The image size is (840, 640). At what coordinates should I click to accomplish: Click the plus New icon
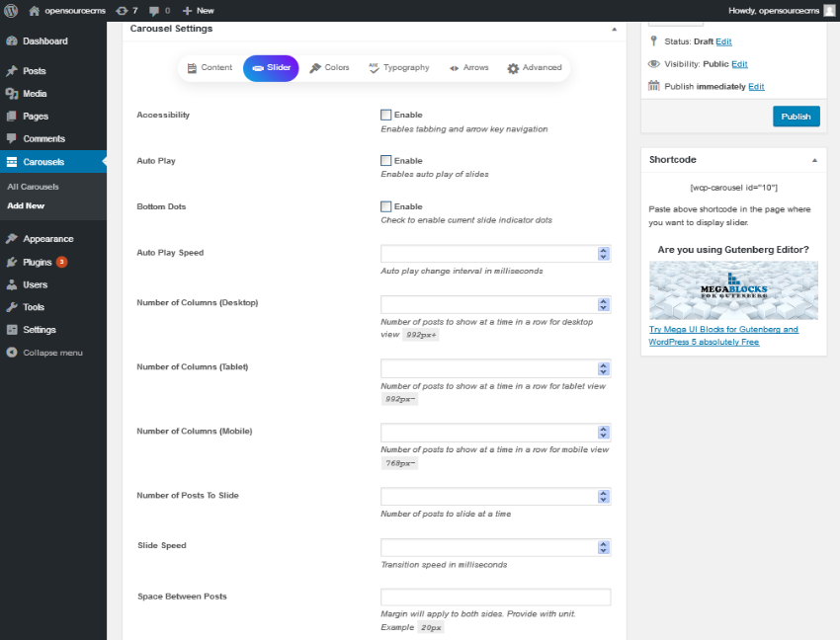(x=187, y=11)
